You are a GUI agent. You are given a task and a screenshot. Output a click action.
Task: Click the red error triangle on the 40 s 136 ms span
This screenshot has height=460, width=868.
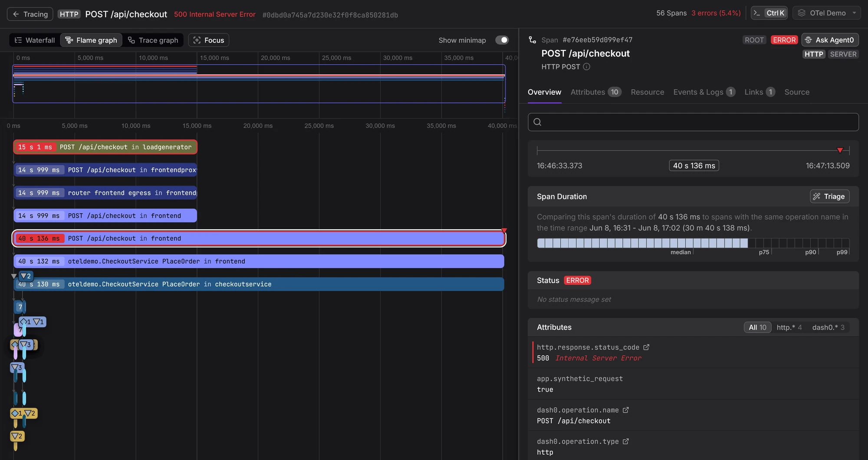pos(504,230)
